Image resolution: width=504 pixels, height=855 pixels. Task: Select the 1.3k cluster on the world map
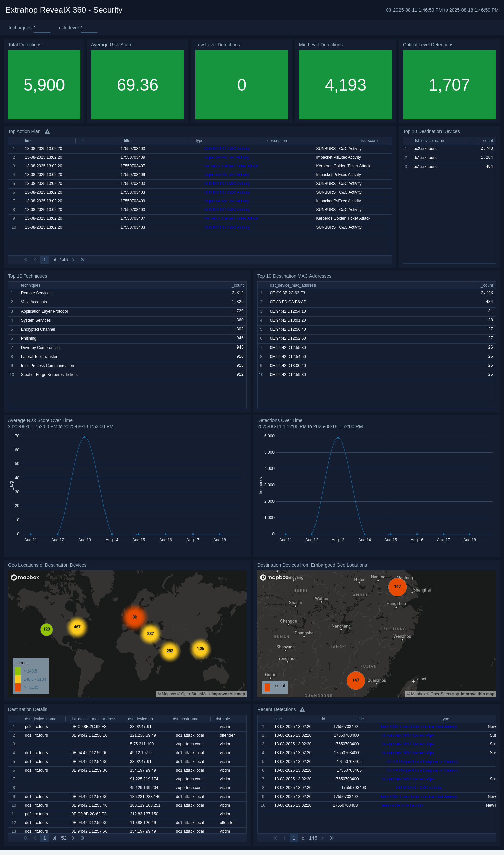point(200,649)
